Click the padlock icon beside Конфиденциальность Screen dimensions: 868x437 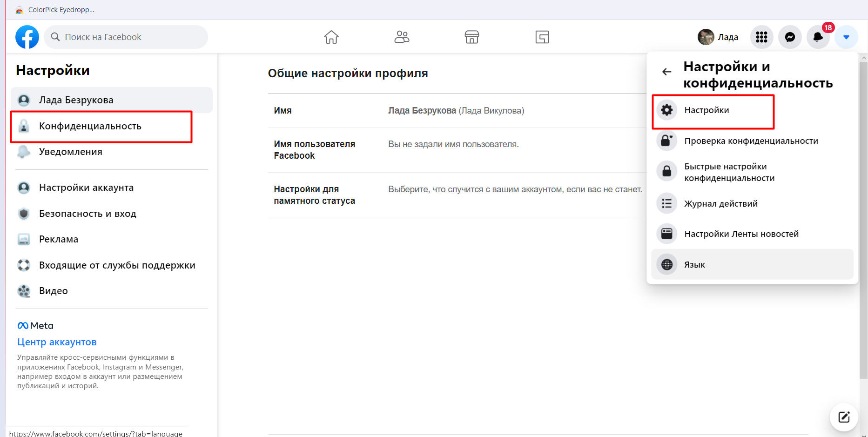click(24, 126)
